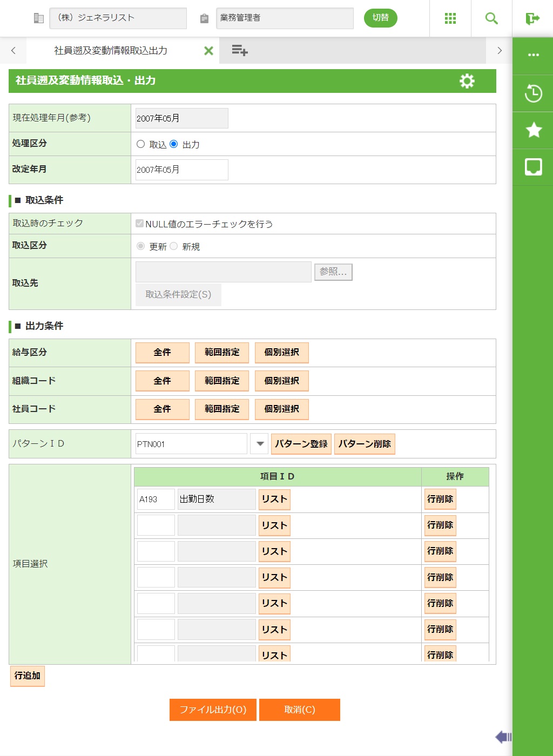Toggle NULL値のエラーチェック checkbox
Image resolution: width=553 pixels, height=756 pixels.
[140, 224]
